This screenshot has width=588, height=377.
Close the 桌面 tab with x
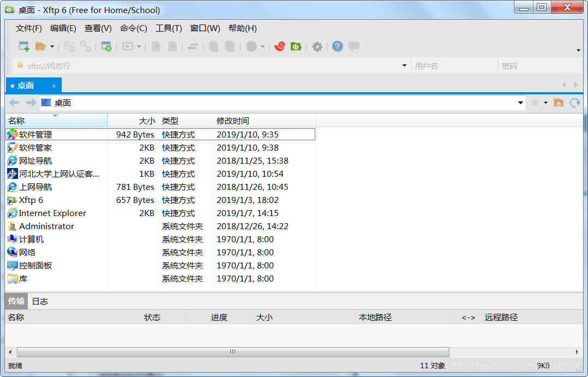click(54, 86)
